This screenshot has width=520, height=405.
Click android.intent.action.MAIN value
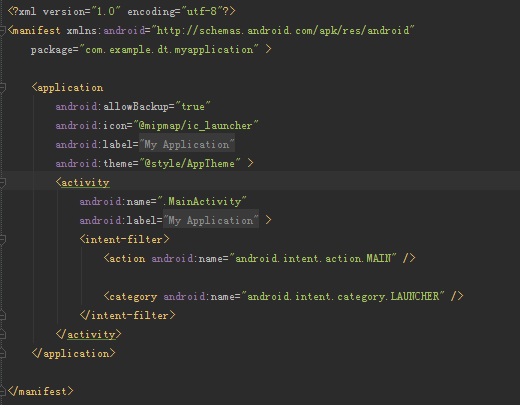(x=313, y=259)
